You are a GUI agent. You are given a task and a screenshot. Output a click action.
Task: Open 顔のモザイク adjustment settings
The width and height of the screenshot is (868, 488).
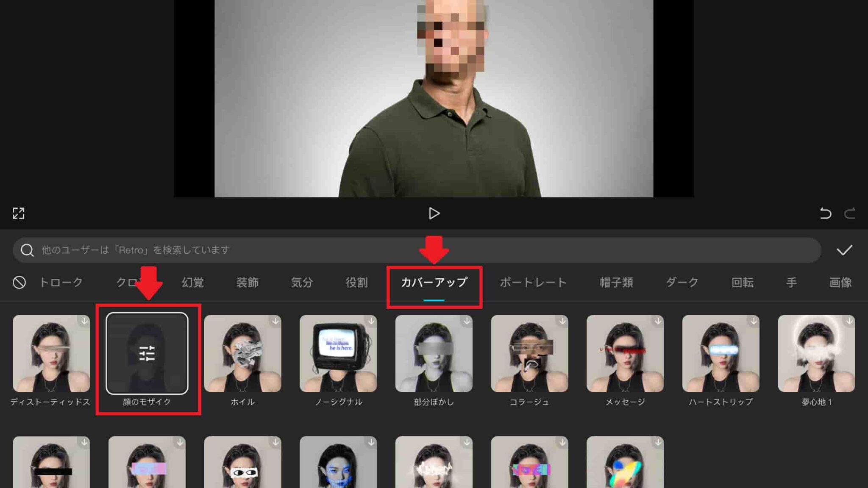click(147, 353)
